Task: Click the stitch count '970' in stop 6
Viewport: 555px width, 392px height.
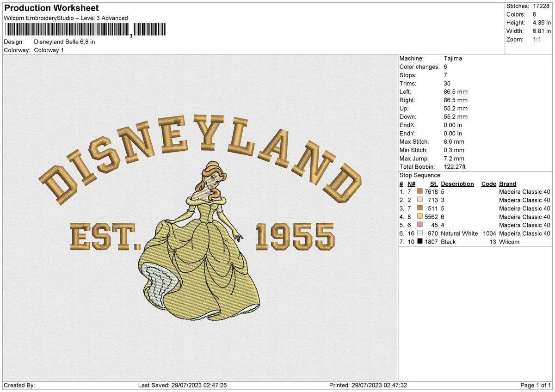Action: click(x=433, y=233)
